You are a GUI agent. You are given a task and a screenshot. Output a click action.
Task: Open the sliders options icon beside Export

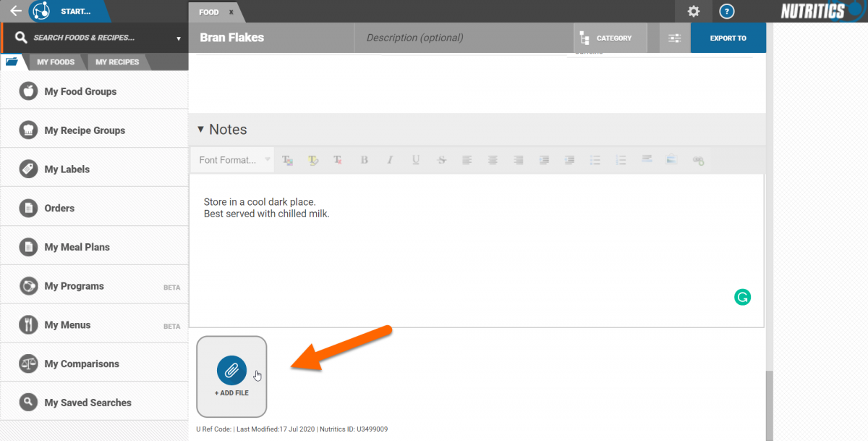[675, 38]
